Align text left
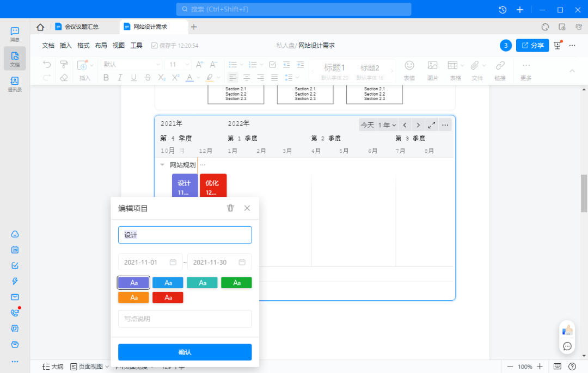The width and height of the screenshot is (588, 373). tap(232, 78)
